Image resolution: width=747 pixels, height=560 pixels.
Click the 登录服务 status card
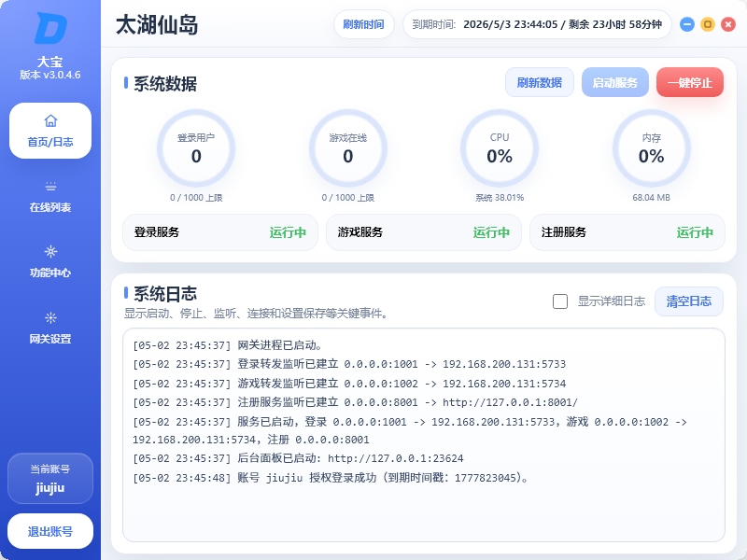[x=220, y=232]
